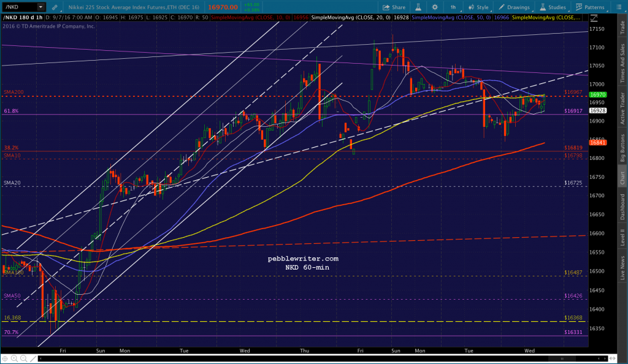
Task: Click the scrollbar left arrow at far left
Action: click(x=40, y=359)
